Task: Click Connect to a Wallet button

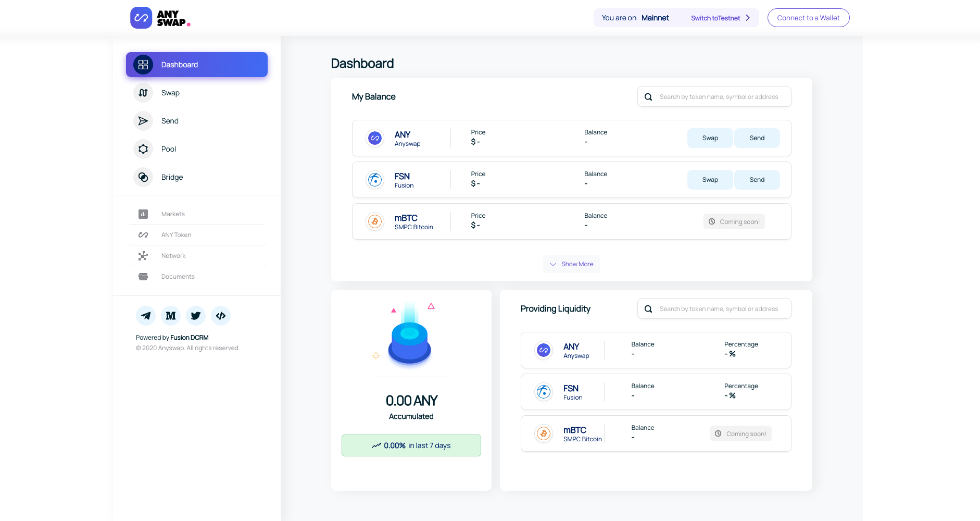Action: coord(808,18)
